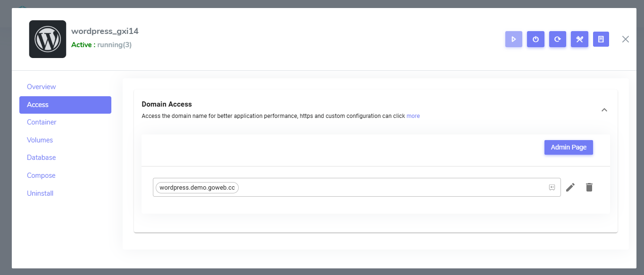Follow the "more" link in the description
Image resolution: width=644 pixels, height=275 pixels.
[413, 116]
